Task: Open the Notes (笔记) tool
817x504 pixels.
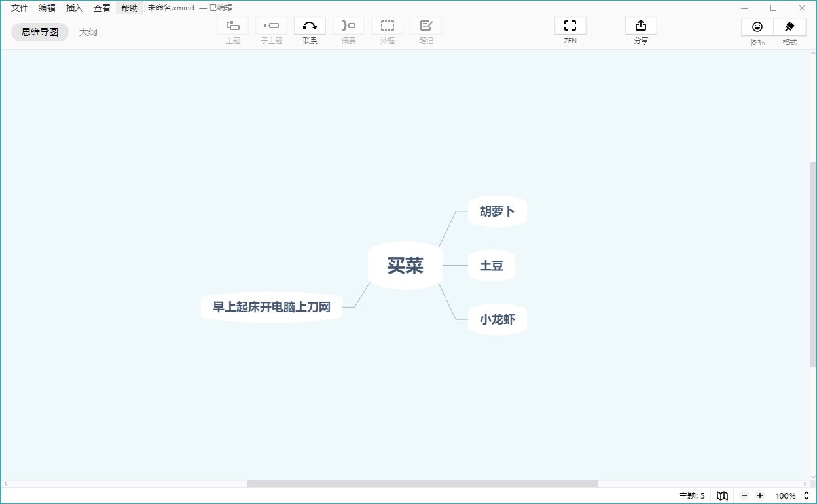Action: pos(426,26)
